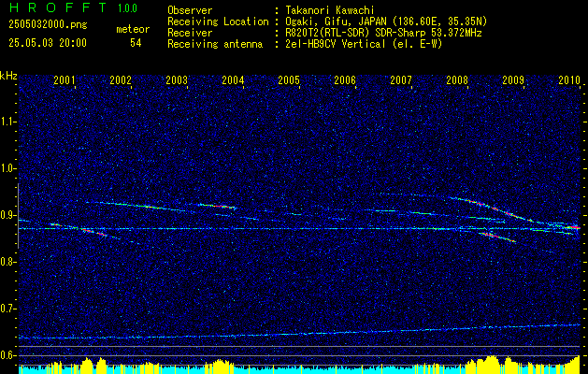The image size is (588, 374).
Task: Click the R820T2(RTL-SDR) SDR-Sharp 53.372MHz text
Action: click(383, 33)
